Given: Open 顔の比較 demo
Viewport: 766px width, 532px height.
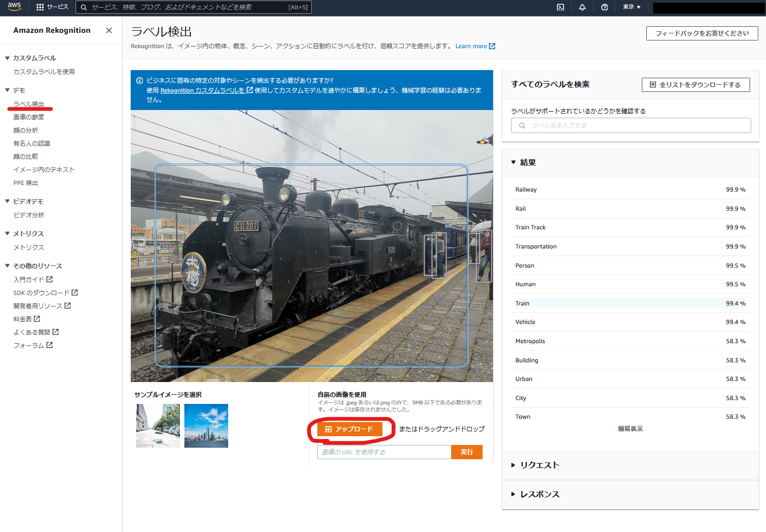Looking at the screenshot, I should pos(26,157).
